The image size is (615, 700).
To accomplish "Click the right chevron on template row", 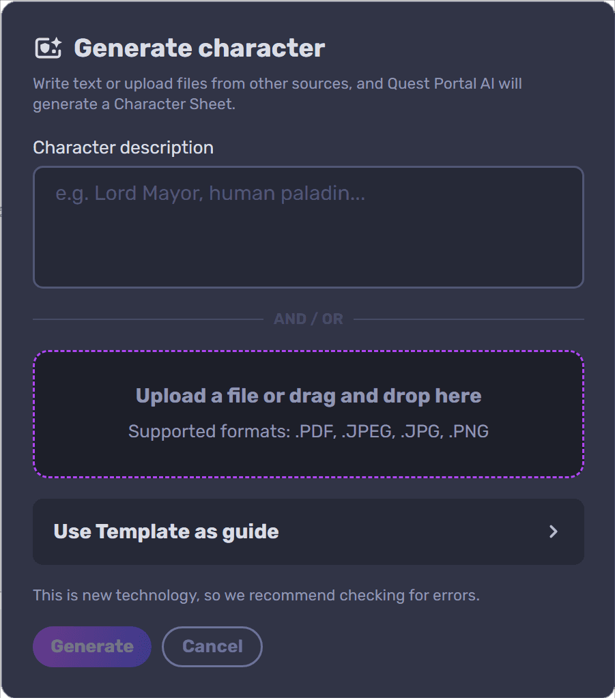I will coord(554,531).
